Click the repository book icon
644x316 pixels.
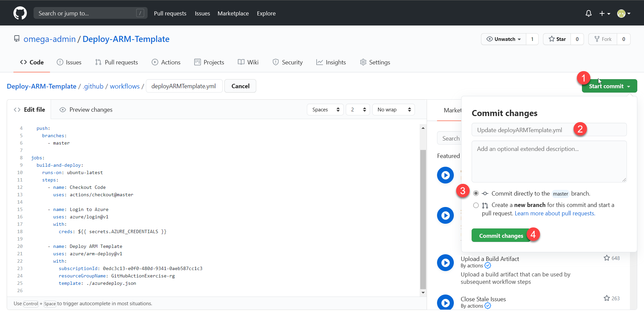tap(17, 39)
